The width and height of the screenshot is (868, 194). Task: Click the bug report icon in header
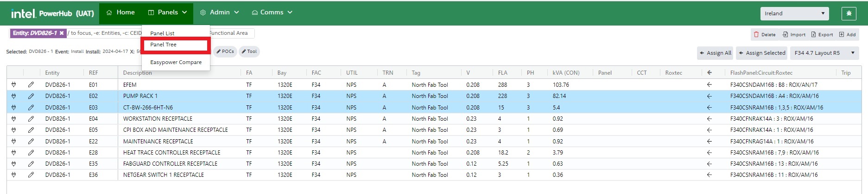[849, 13]
